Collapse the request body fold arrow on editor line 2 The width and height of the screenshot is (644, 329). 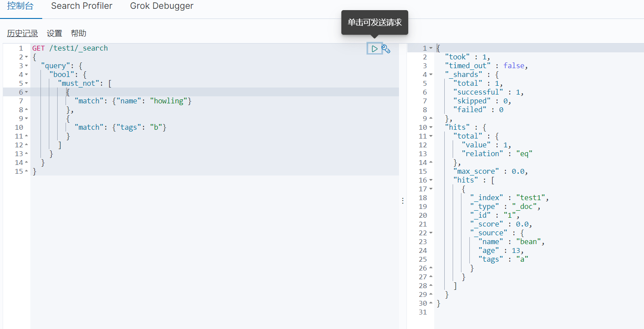click(x=26, y=57)
